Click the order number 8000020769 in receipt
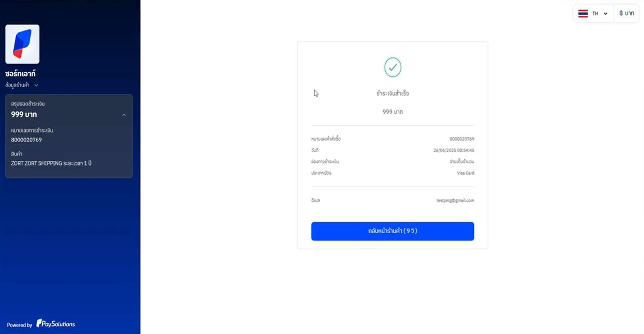The width and height of the screenshot is (644, 334). tap(462, 139)
